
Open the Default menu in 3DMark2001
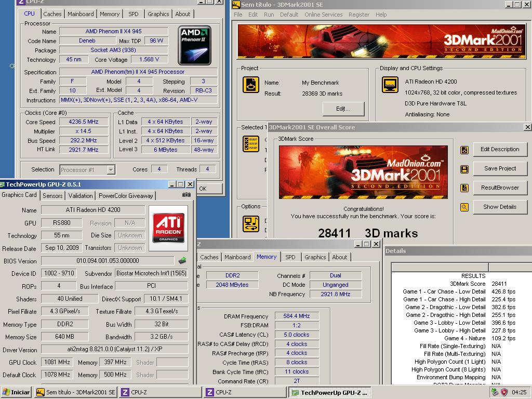point(289,15)
